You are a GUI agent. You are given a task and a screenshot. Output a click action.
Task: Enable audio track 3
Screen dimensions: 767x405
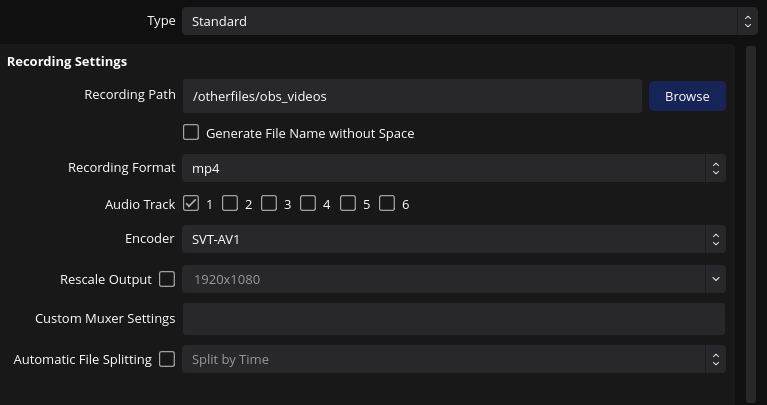click(269, 204)
